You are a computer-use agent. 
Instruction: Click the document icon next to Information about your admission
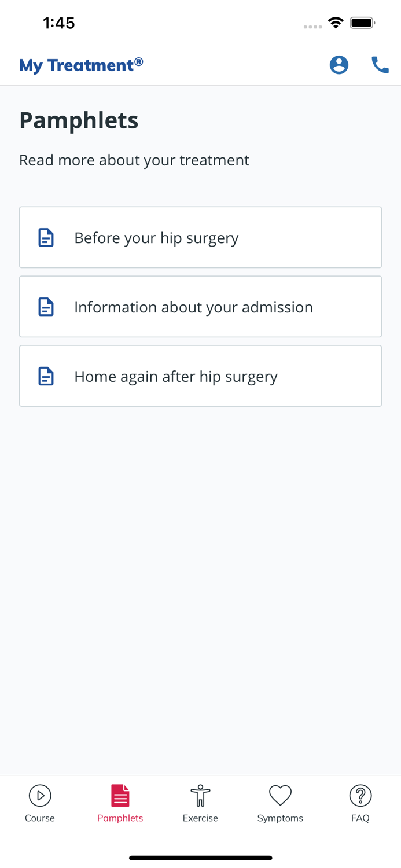point(46,307)
